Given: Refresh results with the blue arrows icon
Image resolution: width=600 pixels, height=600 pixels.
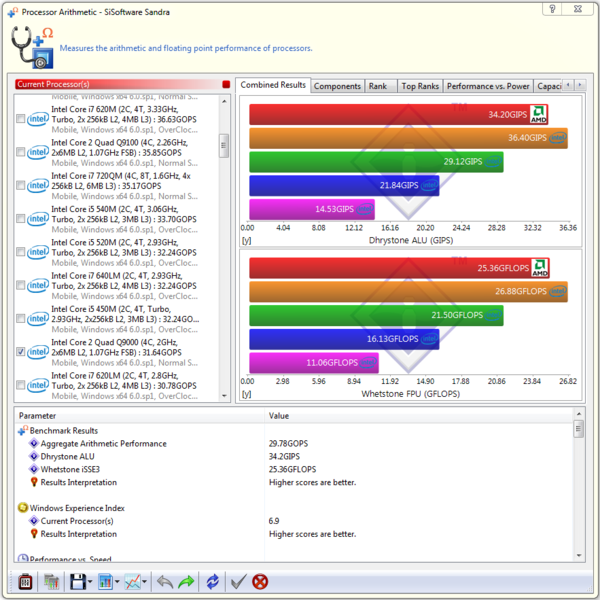Looking at the screenshot, I should [213, 582].
